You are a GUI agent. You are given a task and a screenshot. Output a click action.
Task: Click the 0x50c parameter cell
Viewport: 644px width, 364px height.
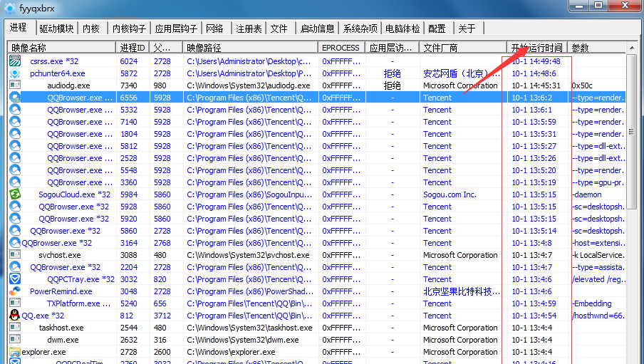pyautogui.click(x=582, y=85)
